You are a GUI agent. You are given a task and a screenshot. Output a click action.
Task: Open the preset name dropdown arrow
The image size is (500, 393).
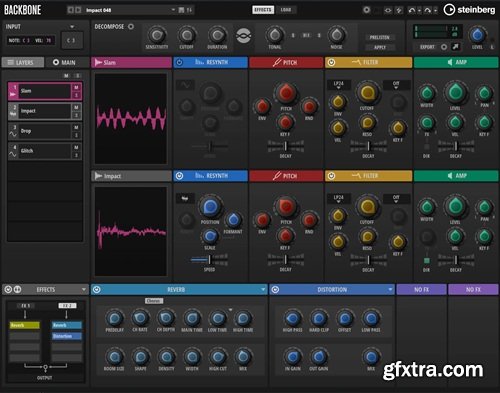click(x=173, y=10)
